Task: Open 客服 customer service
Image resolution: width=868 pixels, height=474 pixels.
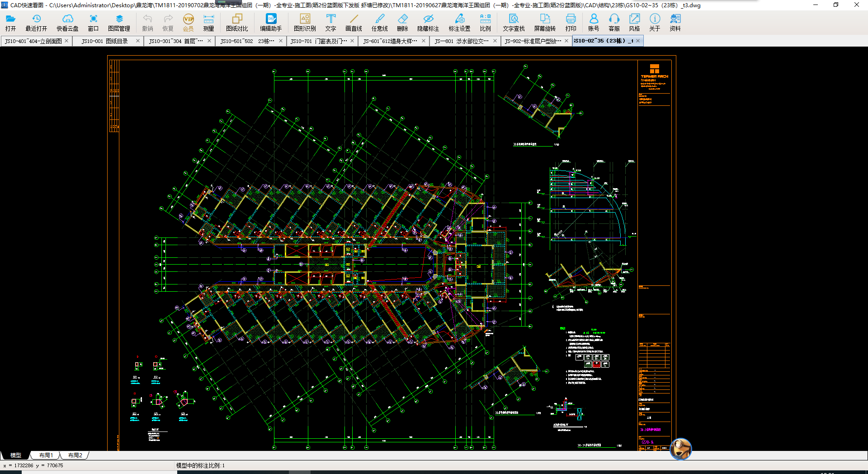Action: 614,23
